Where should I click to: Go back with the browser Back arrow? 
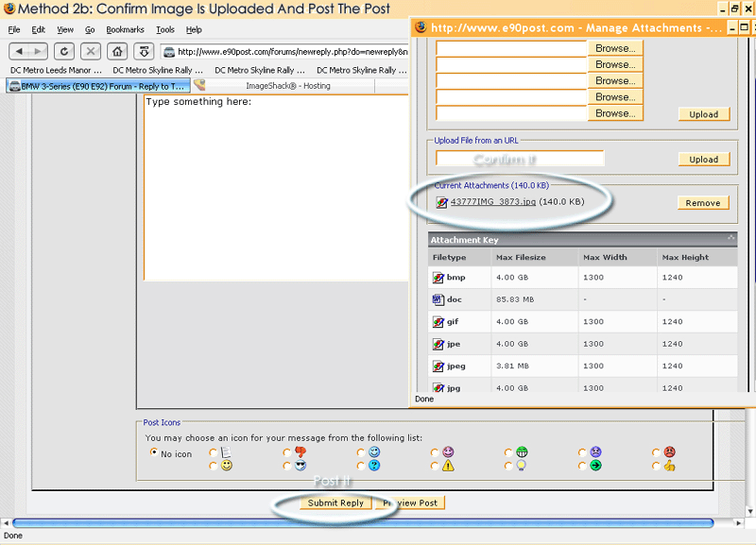18,51
